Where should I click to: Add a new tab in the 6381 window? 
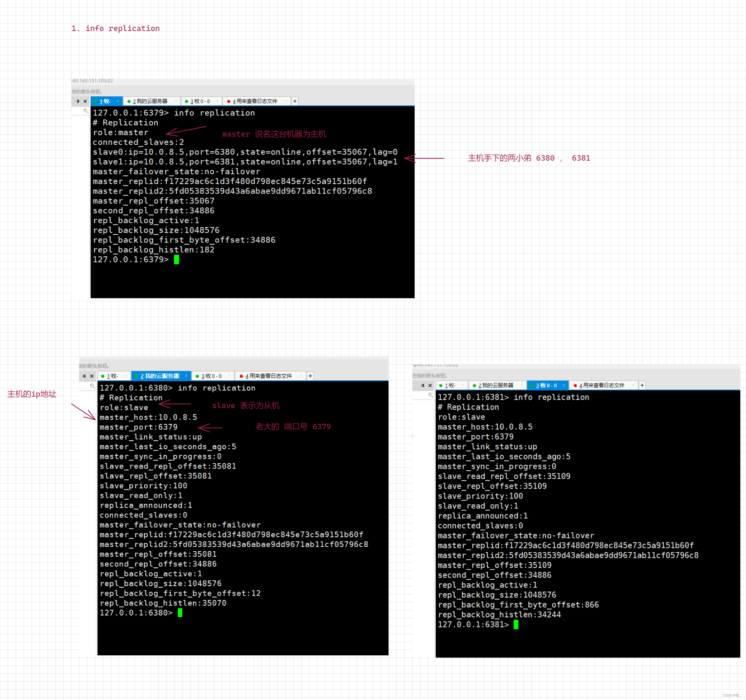click(642, 385)
